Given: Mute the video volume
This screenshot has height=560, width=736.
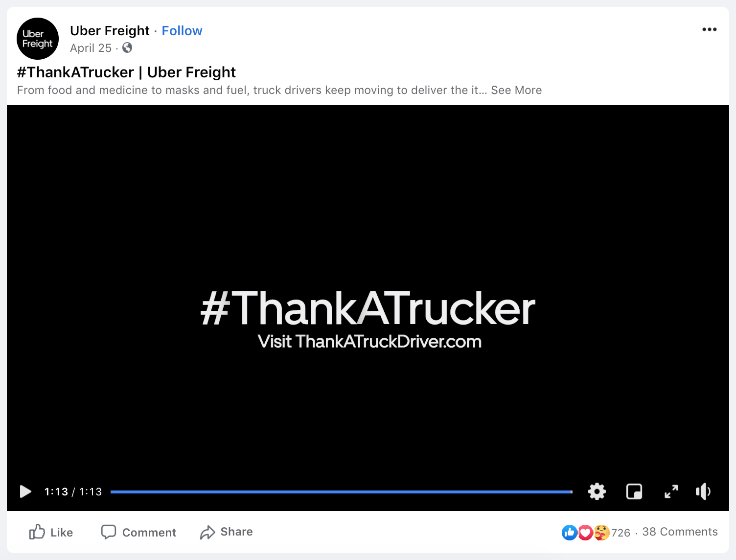Looking at the screenshot, I should point(703,491).
